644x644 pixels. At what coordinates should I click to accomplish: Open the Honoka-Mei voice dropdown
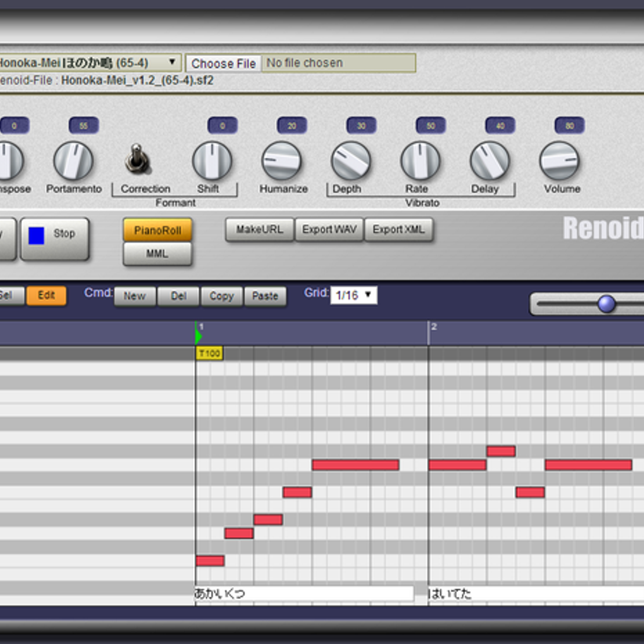pos(89,63)
